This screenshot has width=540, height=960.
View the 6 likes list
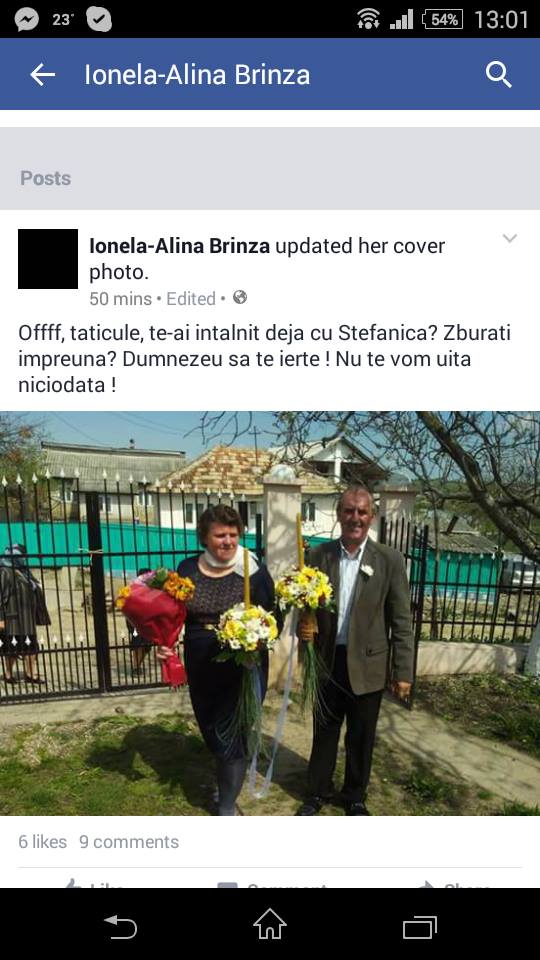point(42,842)
